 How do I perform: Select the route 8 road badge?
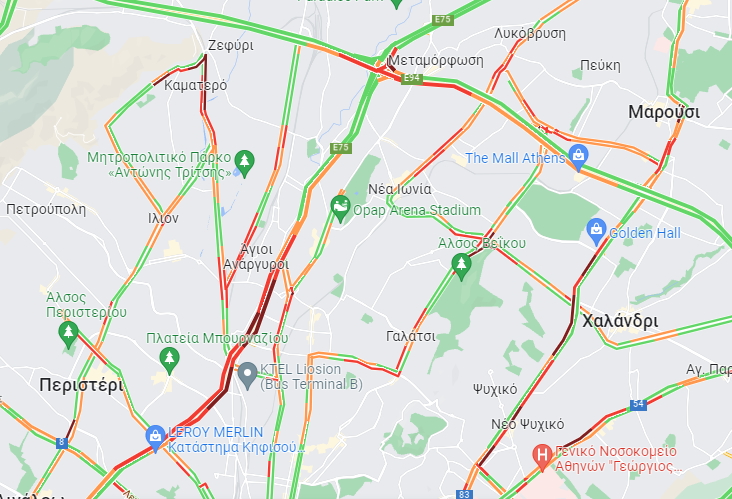(62, 443)
